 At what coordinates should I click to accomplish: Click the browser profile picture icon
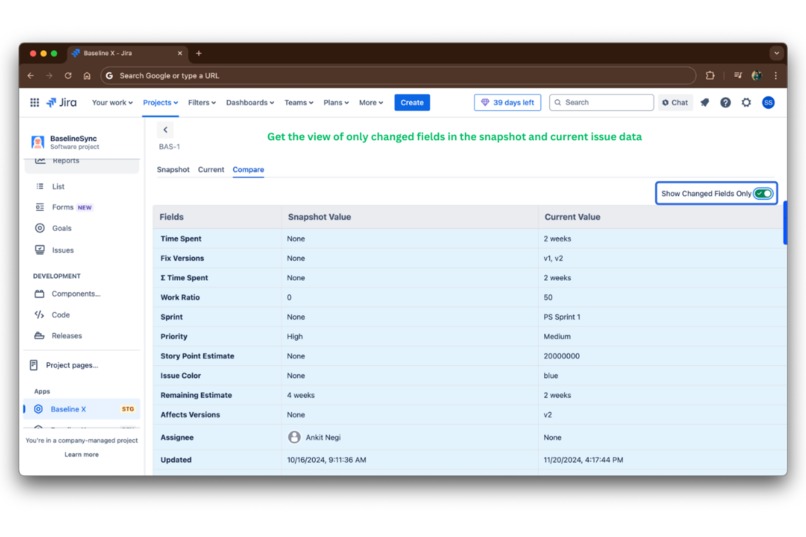757,76
